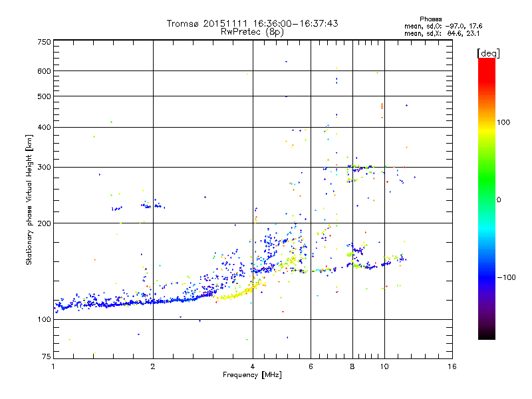The width and height of the screenshot is (532, 399).
Task: Click the y-axis tick label '400'
Action: pyautogui.click(x=44, y=127)
